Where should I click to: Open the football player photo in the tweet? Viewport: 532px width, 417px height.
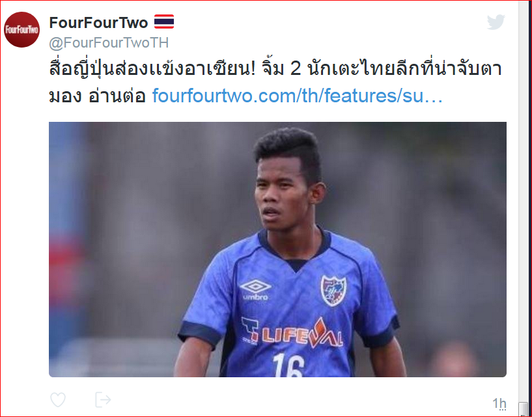pos(277,250)
